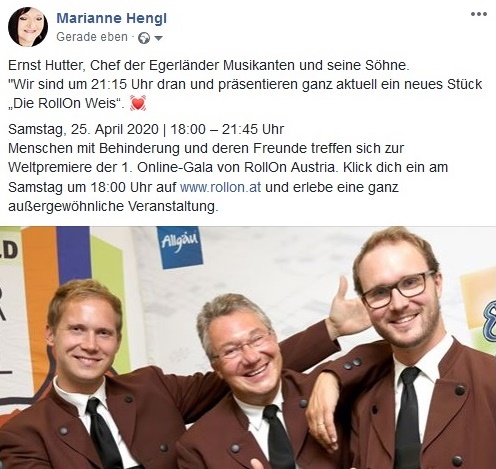The width and height of the screenshot is (496, 469).
Task: Click the right man's black necktie
Action: click(408, 417)
